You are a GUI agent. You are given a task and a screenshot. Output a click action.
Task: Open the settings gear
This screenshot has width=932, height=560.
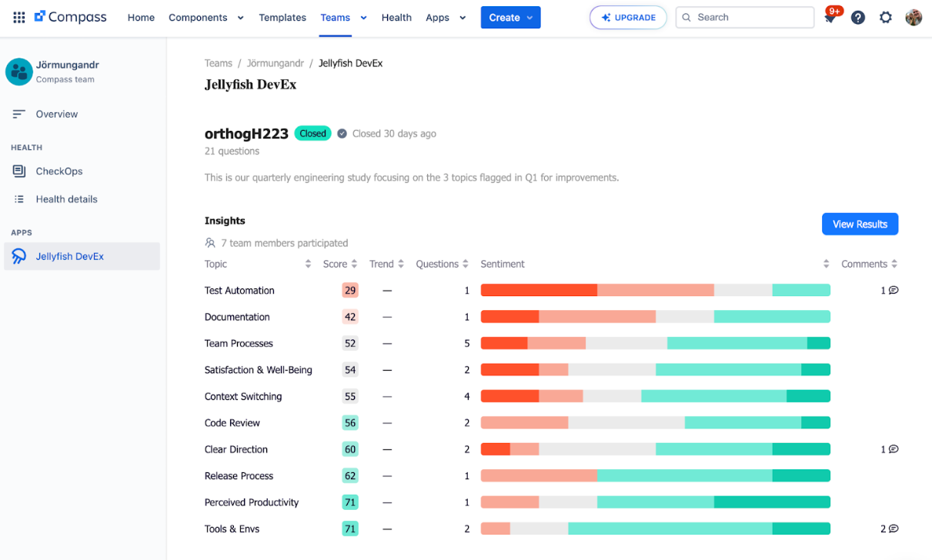click(885, 17)
